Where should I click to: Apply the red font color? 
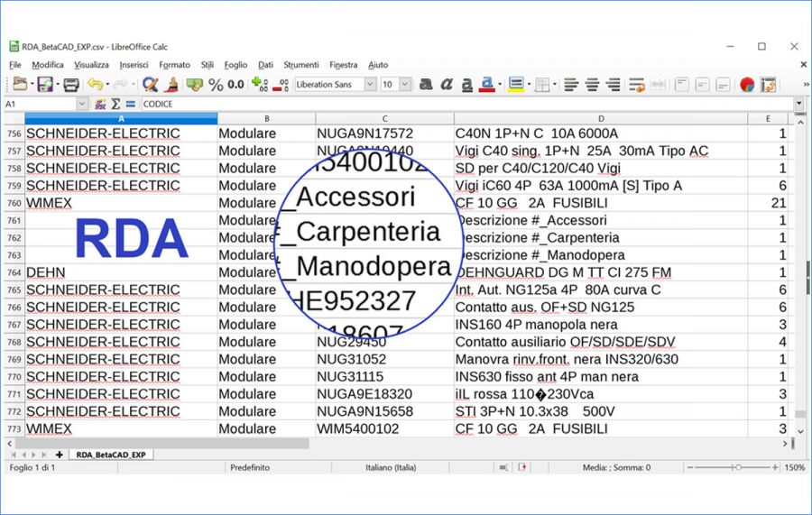click(487, 85)
